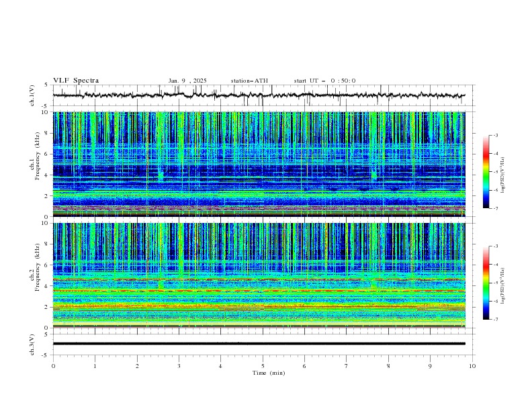Click the date text "Jan. 9 , 2025"
The width and height of the screenshot is (532, 411).
pos(187,81)
